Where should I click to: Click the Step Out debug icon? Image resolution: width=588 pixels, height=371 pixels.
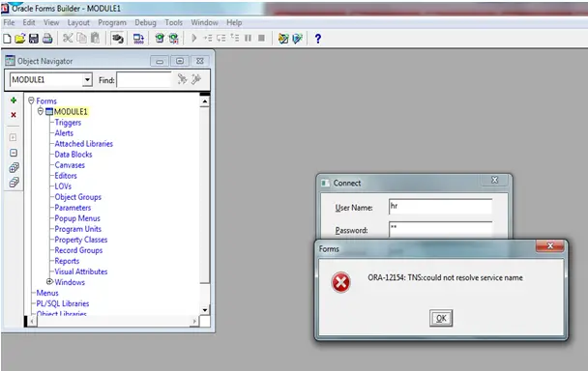point(235,38)
